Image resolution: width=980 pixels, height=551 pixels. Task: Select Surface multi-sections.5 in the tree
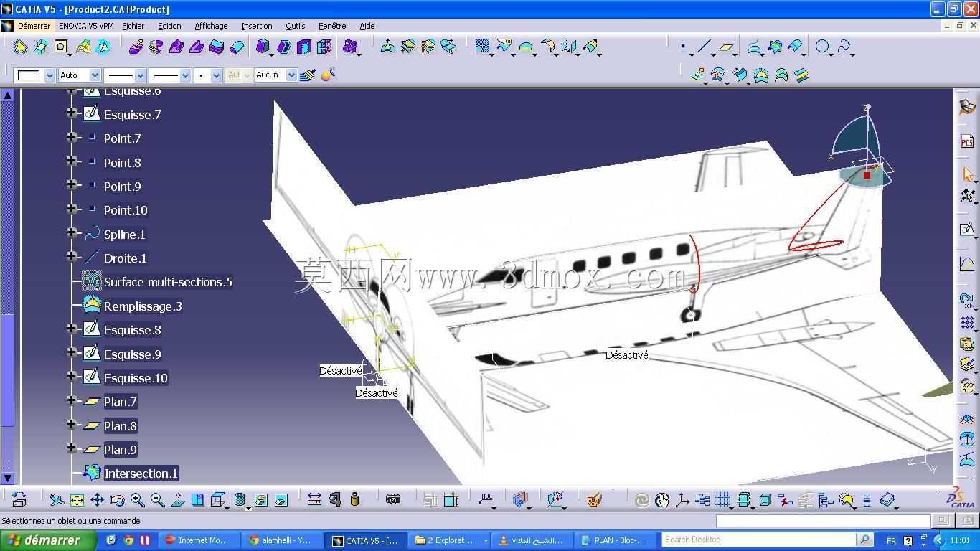click(x=167, y=282)
